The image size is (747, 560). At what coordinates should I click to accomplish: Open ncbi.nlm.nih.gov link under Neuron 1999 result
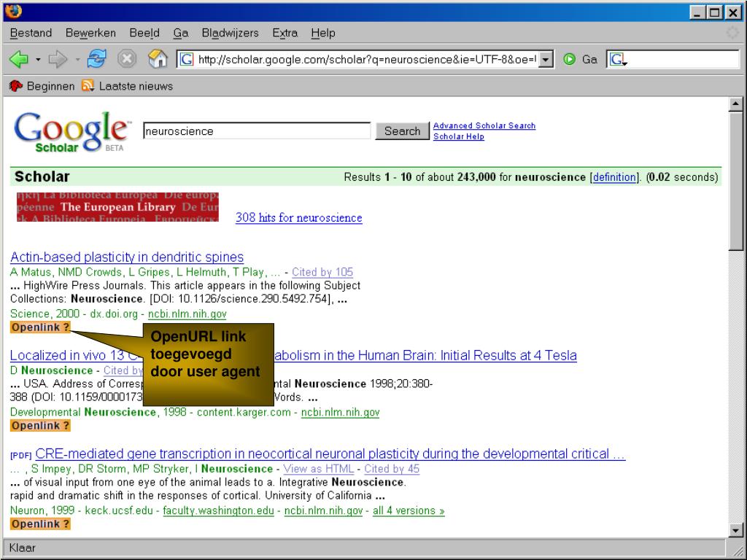coord(323,510)
